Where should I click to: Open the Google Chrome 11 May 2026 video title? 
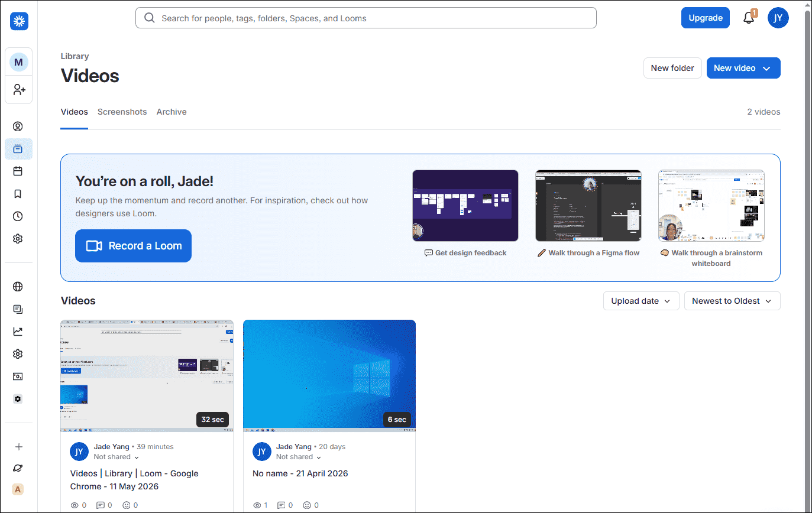click(134, 480)
